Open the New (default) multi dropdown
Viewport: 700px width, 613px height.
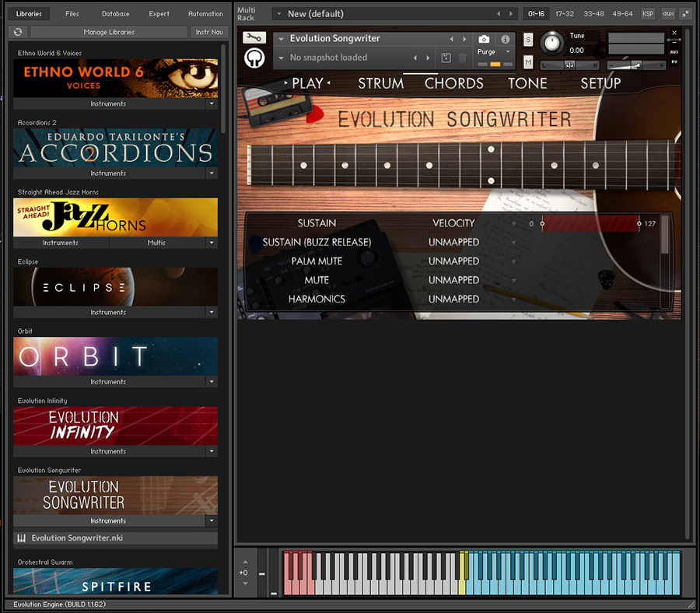point(279,14)
